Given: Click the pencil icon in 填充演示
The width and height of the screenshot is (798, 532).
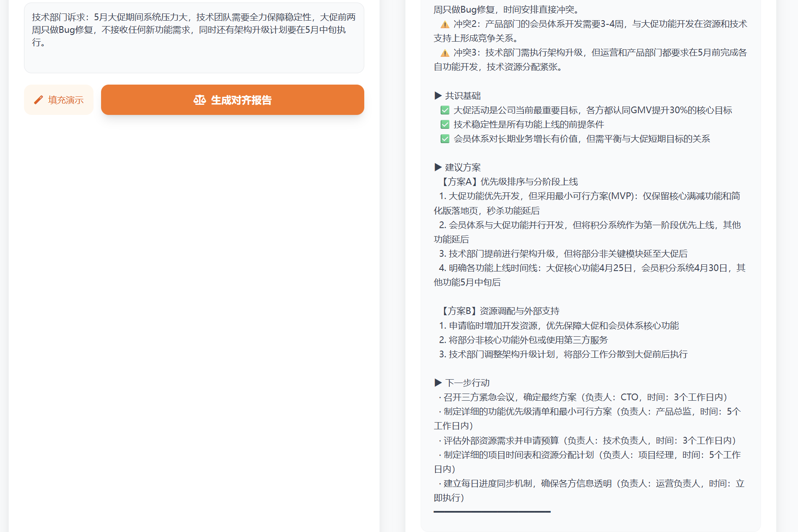Looking at the screenshot, I should coord(38,100).
